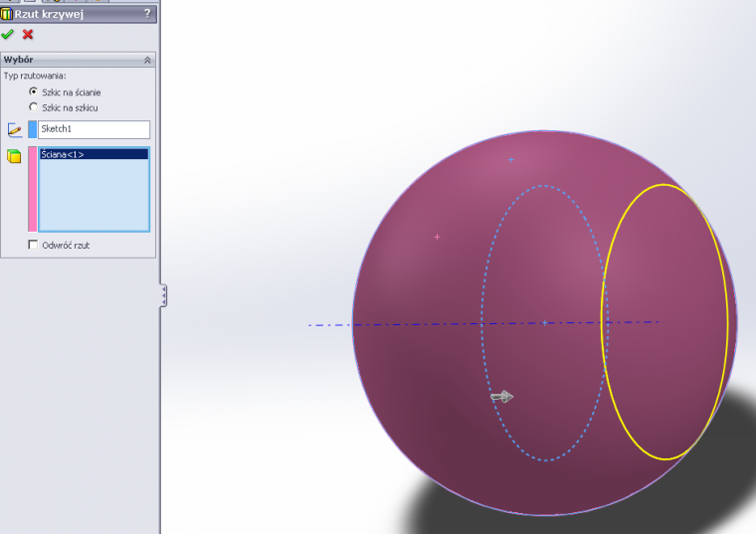
Task: Select Szkic na ścianie option
Action: 33,91
